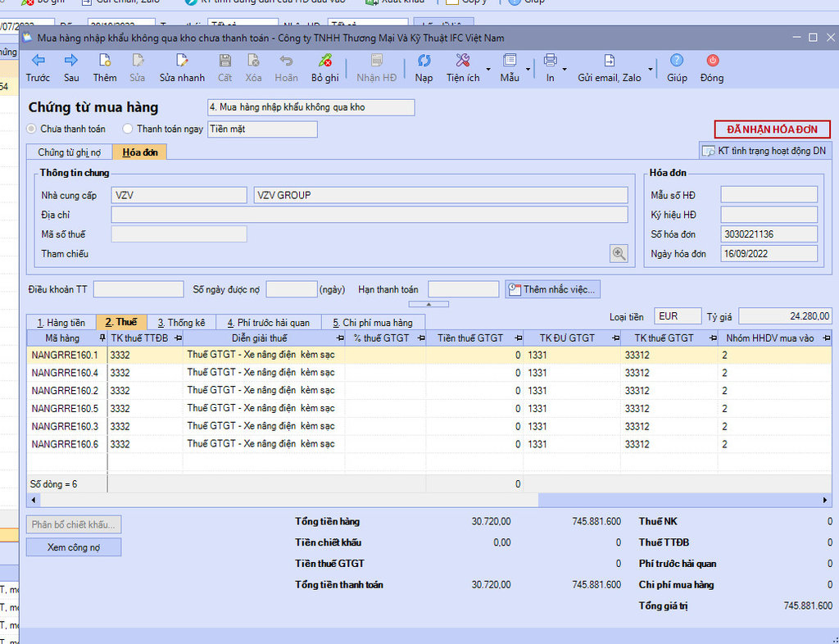Click the Điều khoản TT input field
This screenshot has width=839, height=644.
(138, 289)
